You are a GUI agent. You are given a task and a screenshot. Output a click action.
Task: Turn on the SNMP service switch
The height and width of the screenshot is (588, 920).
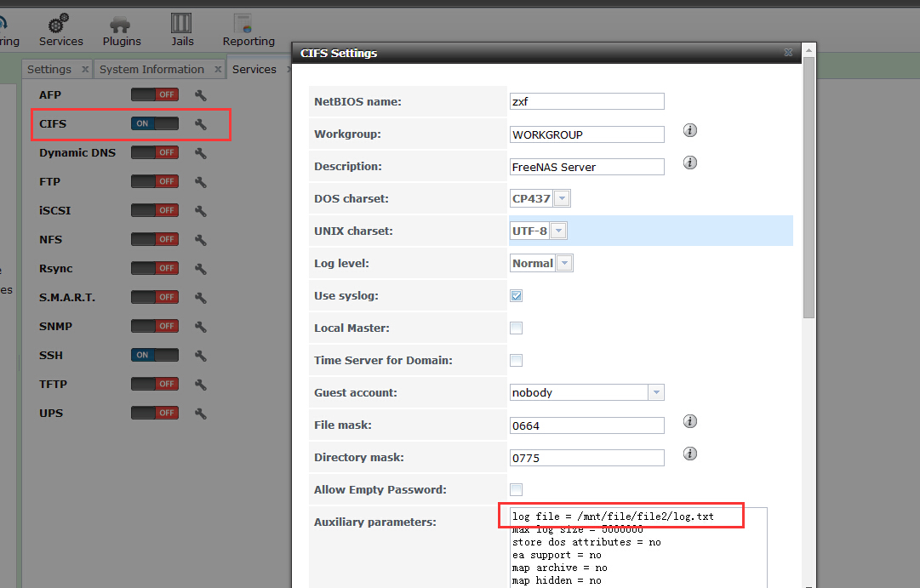click(x=155, y=326)
